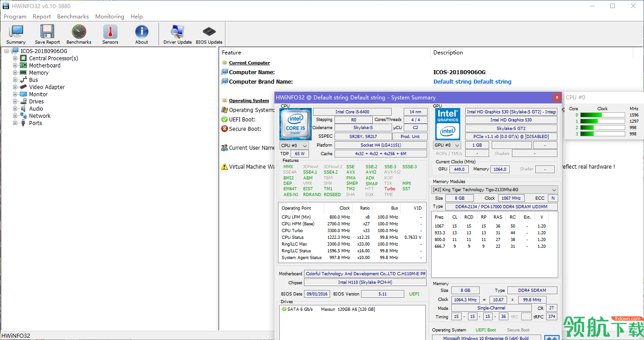Screen dimensions: 644x340
Task: Click the Virtual Machine warning icon
Action: (x=225, y=166)
